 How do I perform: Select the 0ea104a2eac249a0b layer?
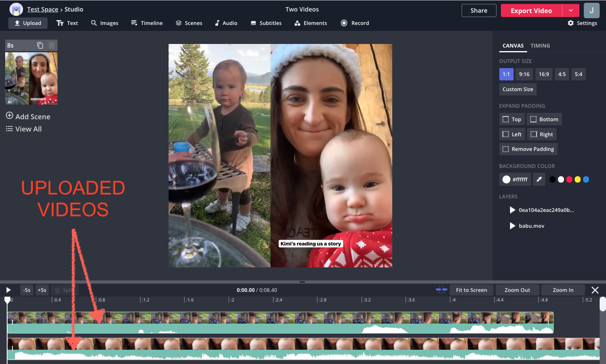coord(542,210)
